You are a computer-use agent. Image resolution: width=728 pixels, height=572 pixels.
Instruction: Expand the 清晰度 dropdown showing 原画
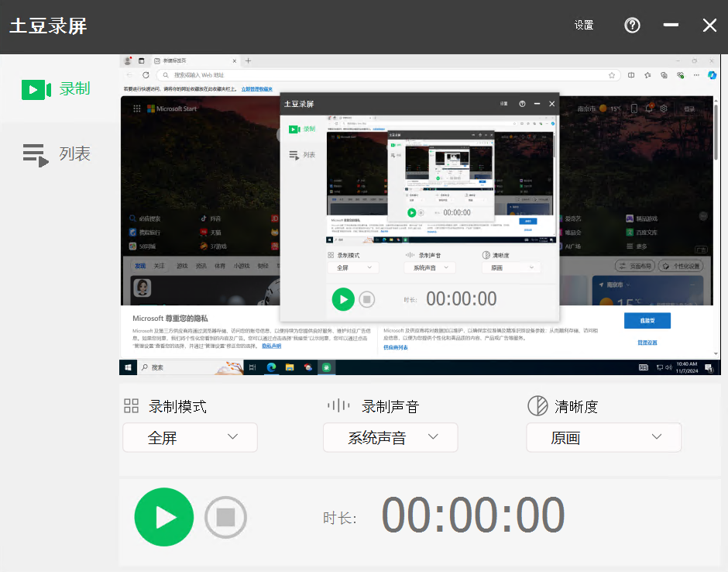pos(603,437)
